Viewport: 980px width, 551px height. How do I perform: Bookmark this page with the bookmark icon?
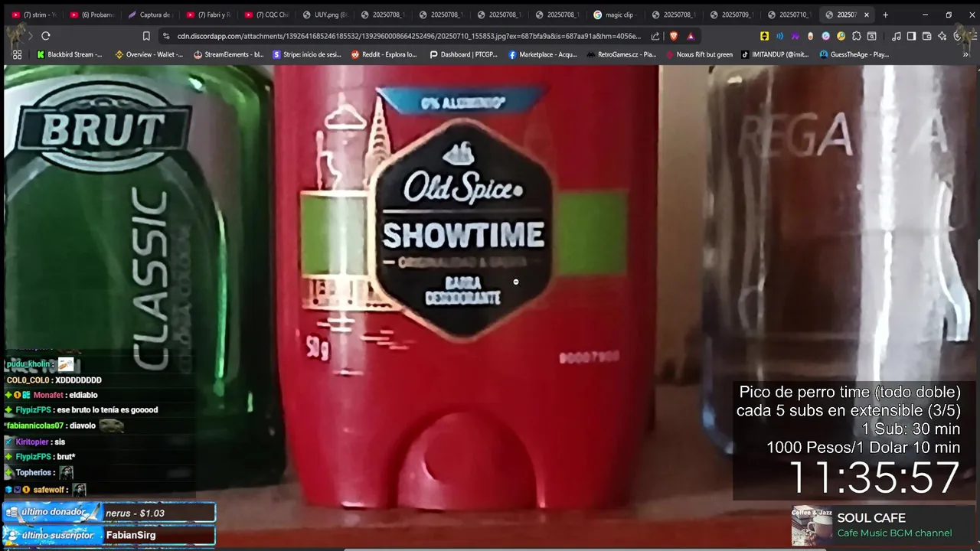tap(146, 36)
